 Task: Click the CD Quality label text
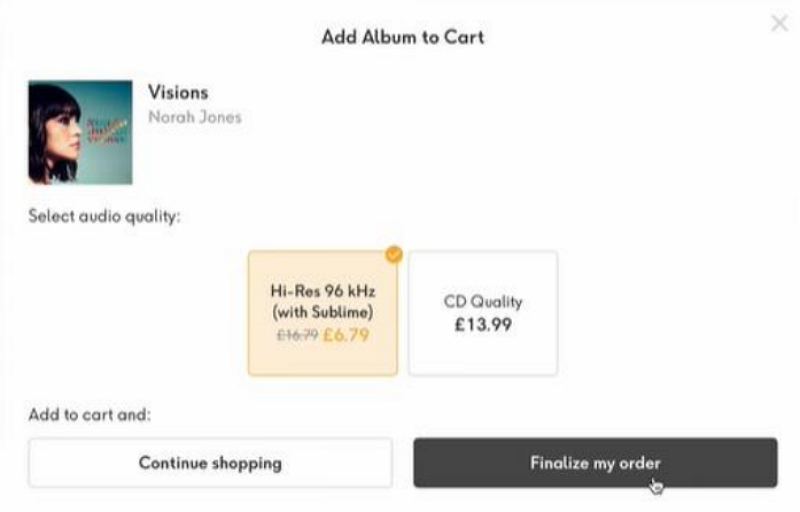[x=483, y=301]
